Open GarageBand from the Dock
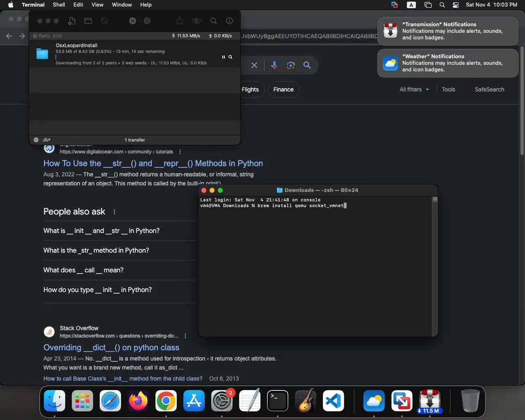Image resolution: width=525 pixels, height=420 pixels. pyautogui.click(x=306, y=401)
